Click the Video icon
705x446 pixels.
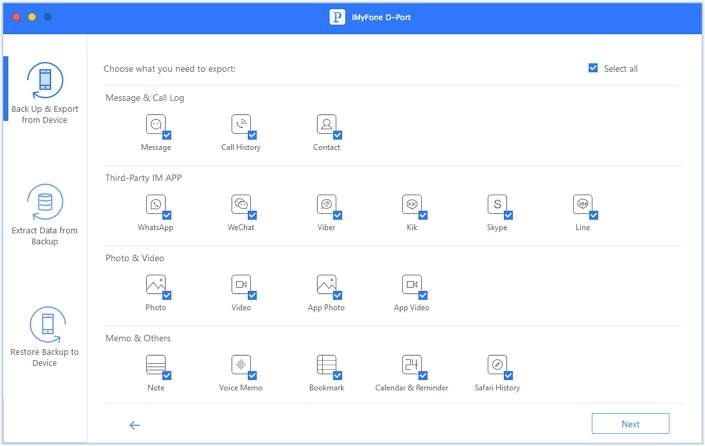tap(241, 285)
